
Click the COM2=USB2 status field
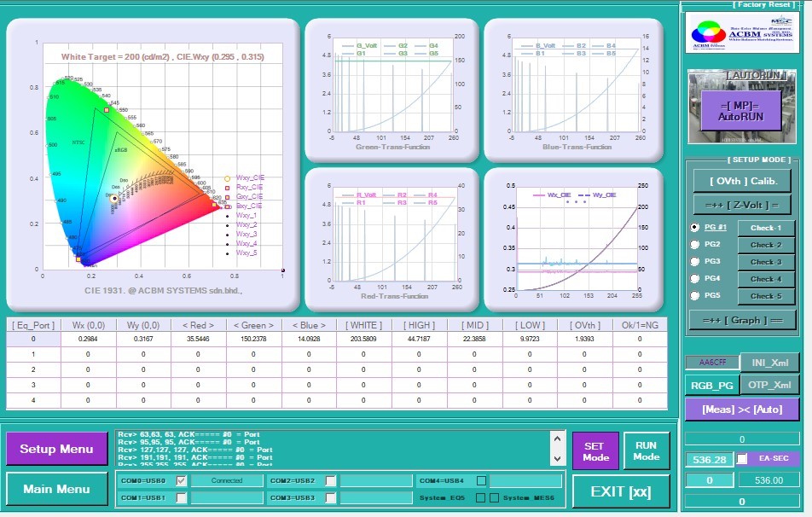click(x=375, y=480)
